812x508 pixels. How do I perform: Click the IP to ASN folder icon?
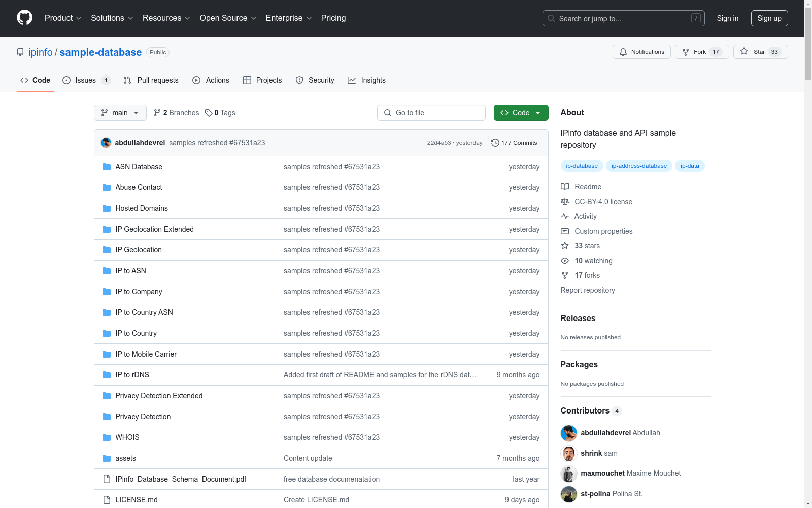click(107, 271)
